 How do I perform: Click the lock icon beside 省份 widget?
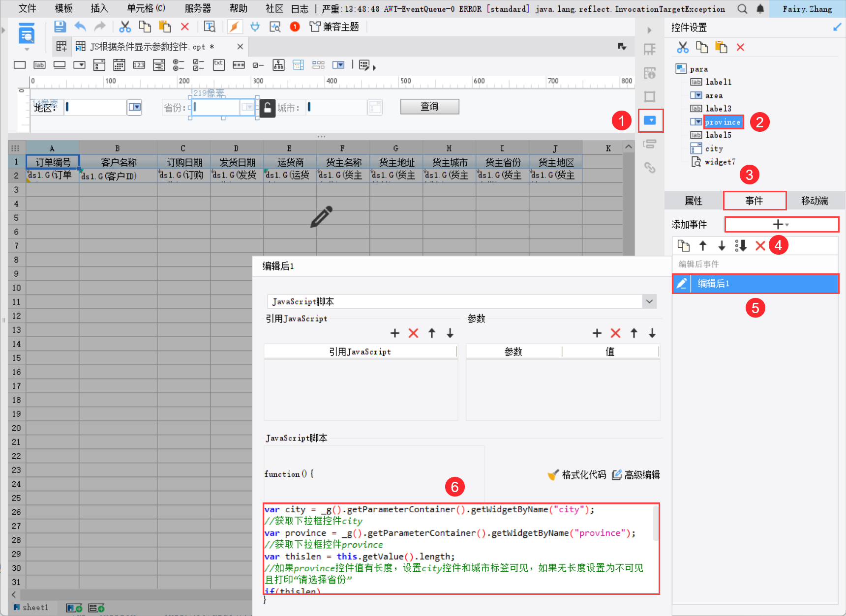click(267, 108)
